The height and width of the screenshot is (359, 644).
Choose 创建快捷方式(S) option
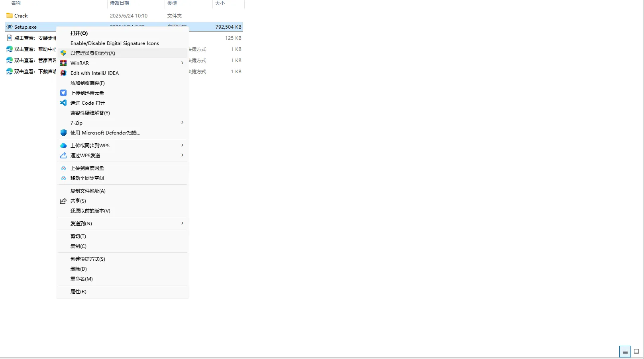(x=122, y=259)
